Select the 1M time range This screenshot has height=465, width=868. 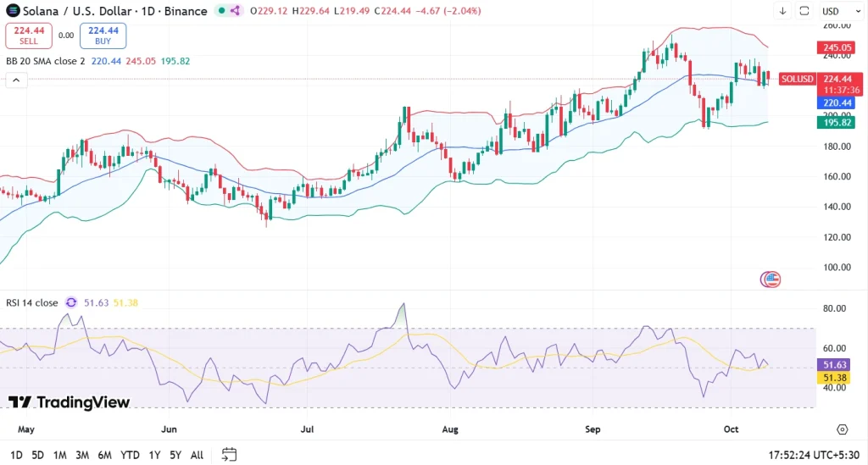(60, 455)
